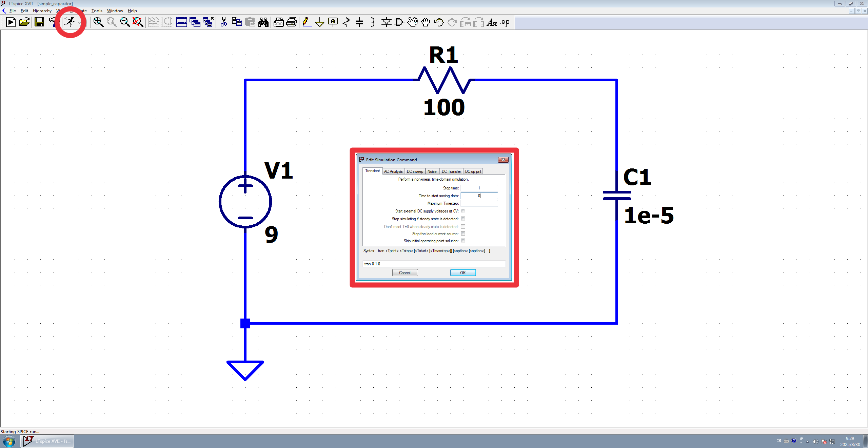Enable Start external DC supply voltages at 0V

point(463,211)
